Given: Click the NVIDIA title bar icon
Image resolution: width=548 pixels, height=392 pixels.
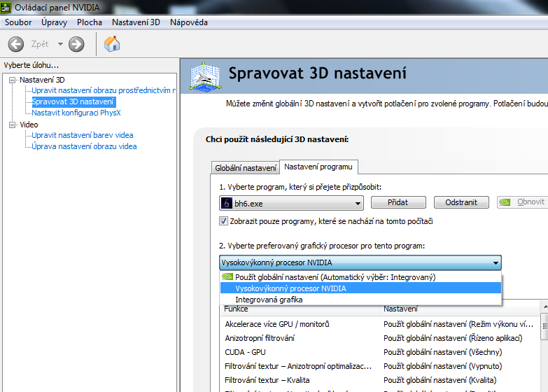Looking at the screenshot, I should click(5, 7).
